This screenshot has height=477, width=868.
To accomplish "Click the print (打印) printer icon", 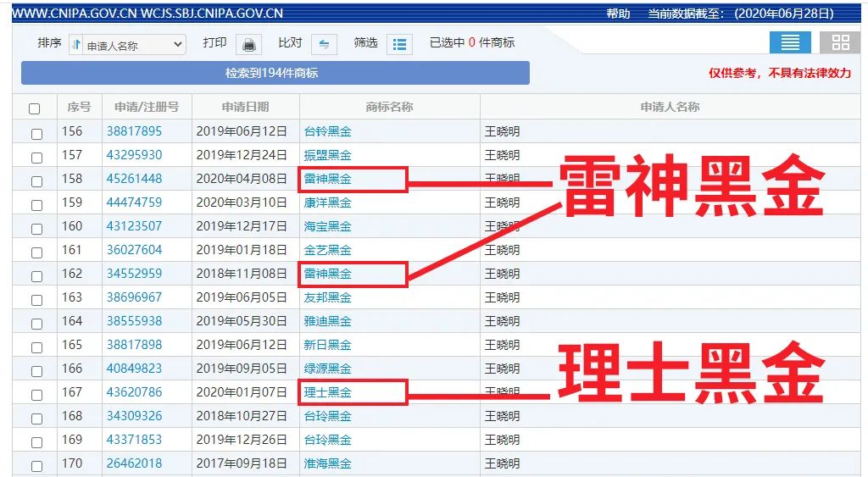I will pos(248,44).
